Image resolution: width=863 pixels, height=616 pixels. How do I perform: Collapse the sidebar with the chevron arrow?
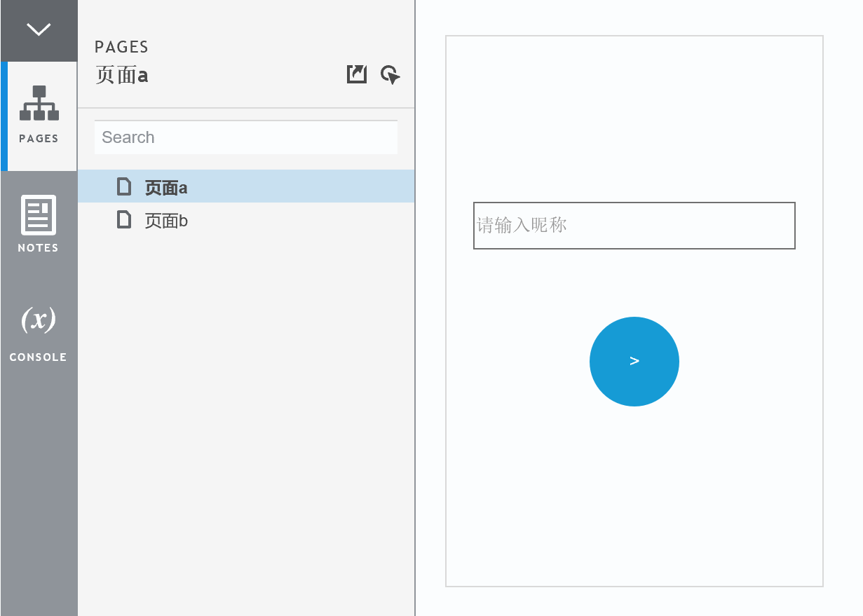click(x=39, y=29)
